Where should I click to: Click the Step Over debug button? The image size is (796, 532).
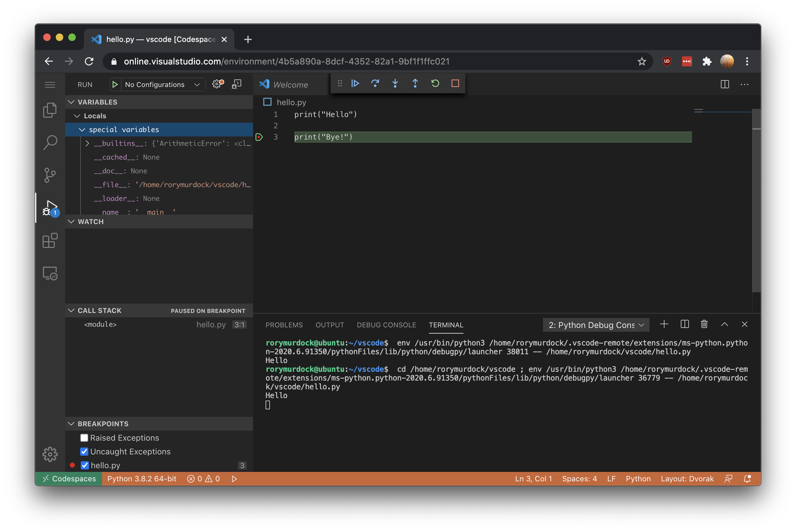pyautogui.click(x=375, y=83)
